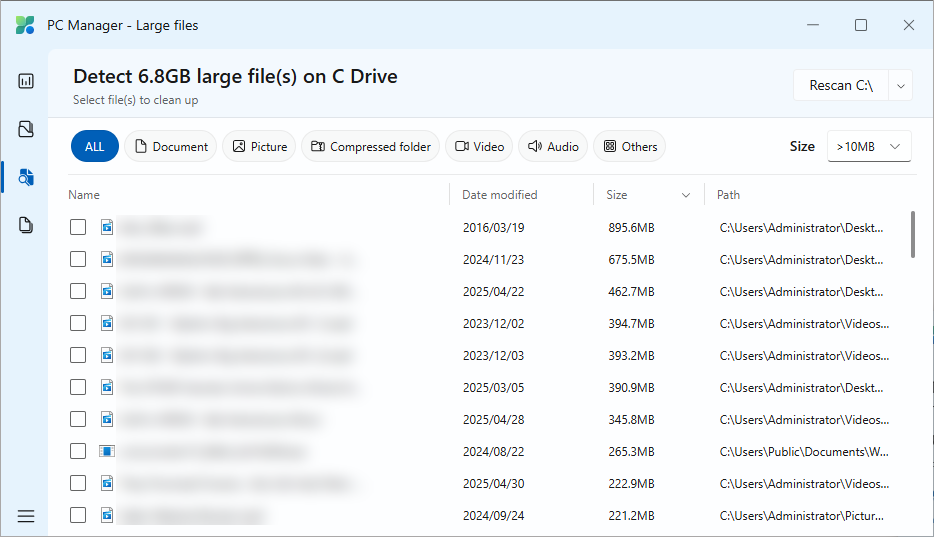Select the checkbox for the 394.7MB file
The image size is (934, 537).
(x=78, y=323)
